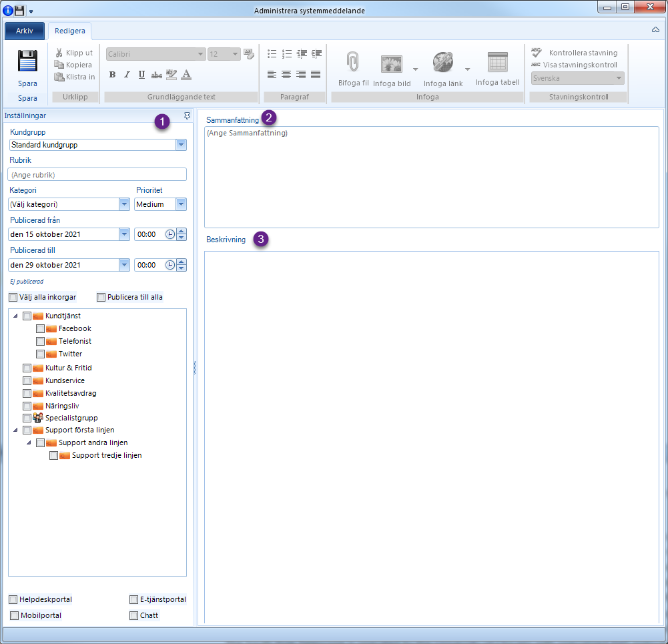Click the Kopiera icon
668x644 pixels.
(x=59, y=65)
